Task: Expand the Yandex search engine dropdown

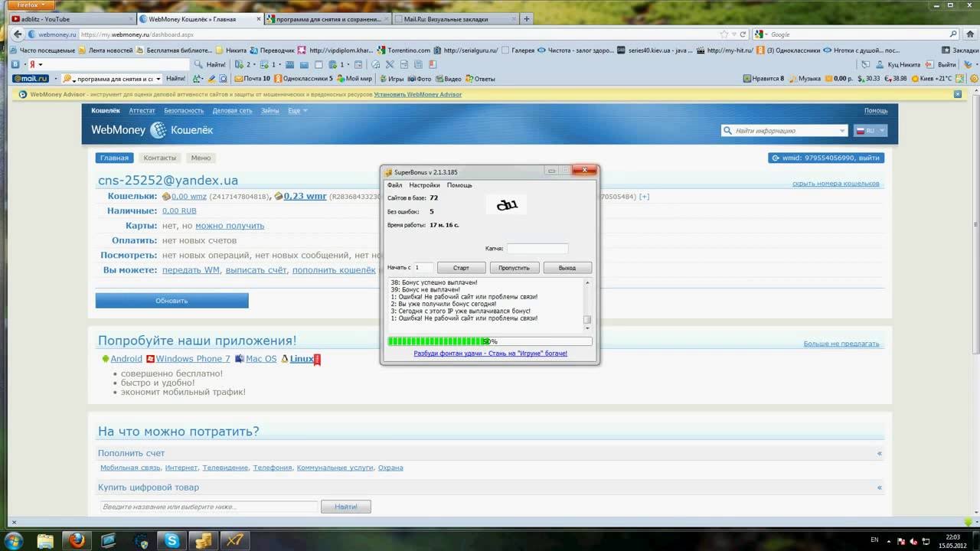Action: click(x=41, y=65)
